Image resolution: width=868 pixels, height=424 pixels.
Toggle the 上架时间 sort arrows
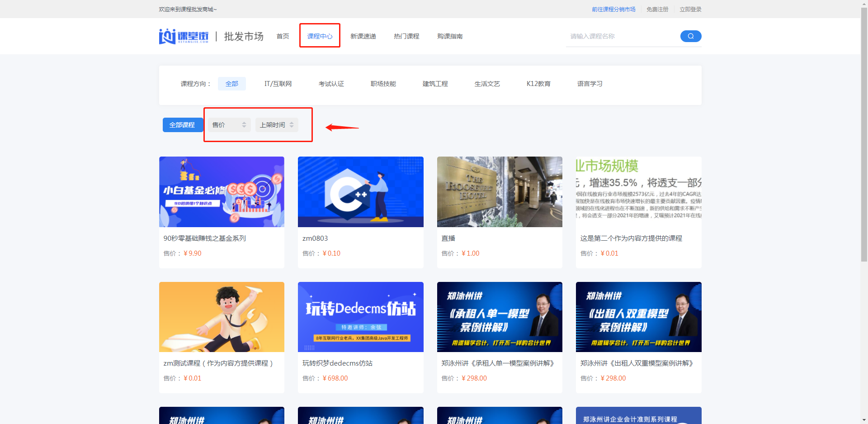292,125
